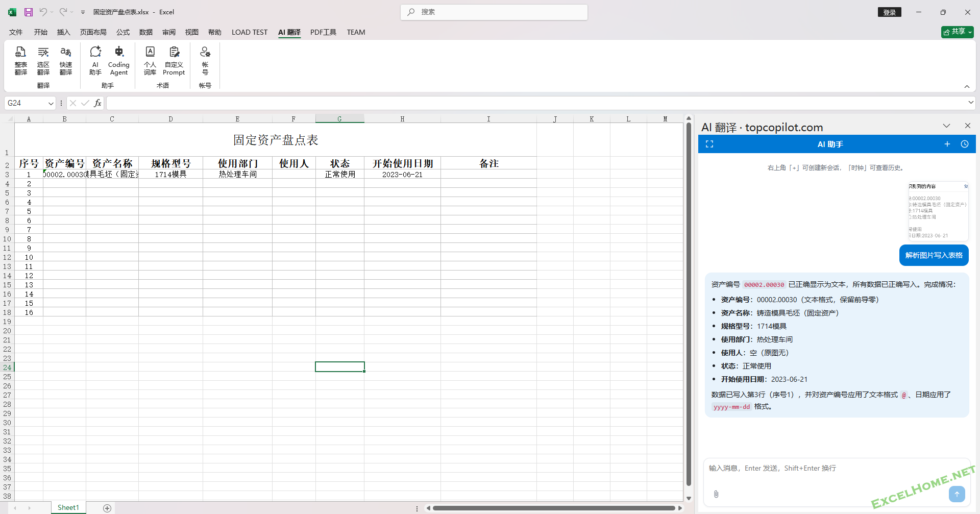Open the TEAM ribbon tab

pyautogui.click(x=356, y=32)
